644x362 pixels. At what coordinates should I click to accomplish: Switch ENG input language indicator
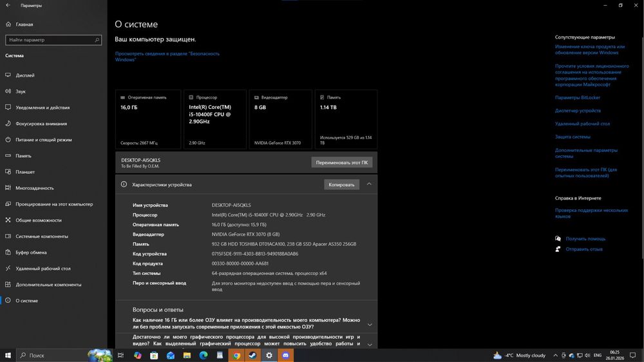[598, 355]
